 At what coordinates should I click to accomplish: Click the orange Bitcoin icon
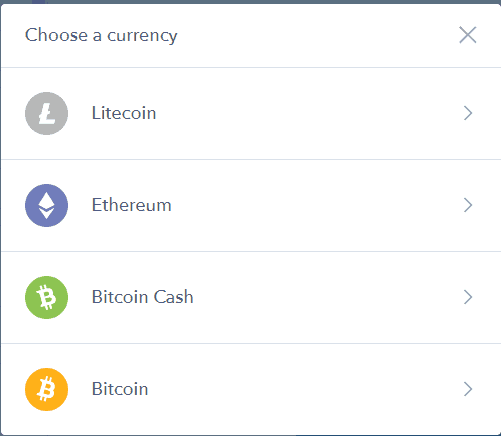[x=46, y=389]
